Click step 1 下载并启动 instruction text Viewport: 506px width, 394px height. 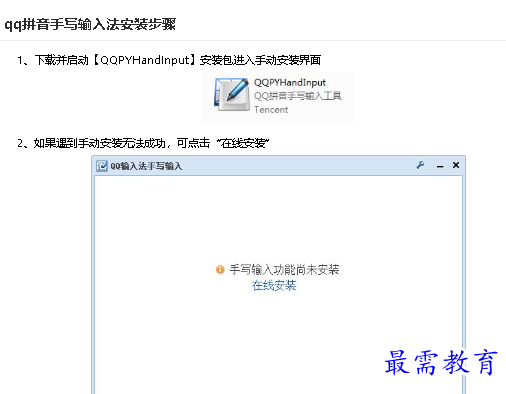tap(169, 60)
